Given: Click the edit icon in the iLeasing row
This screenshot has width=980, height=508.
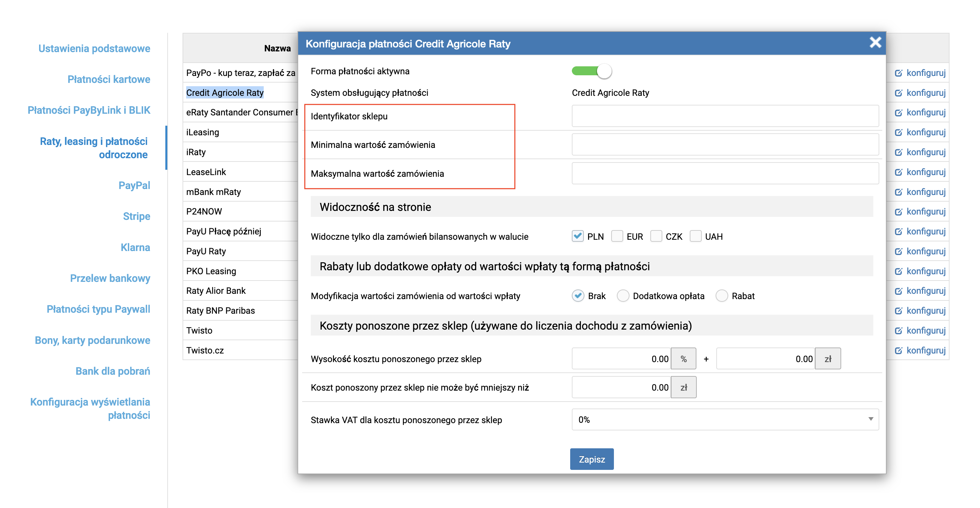Looking at the screenshot, I should (x=898, y=133).
